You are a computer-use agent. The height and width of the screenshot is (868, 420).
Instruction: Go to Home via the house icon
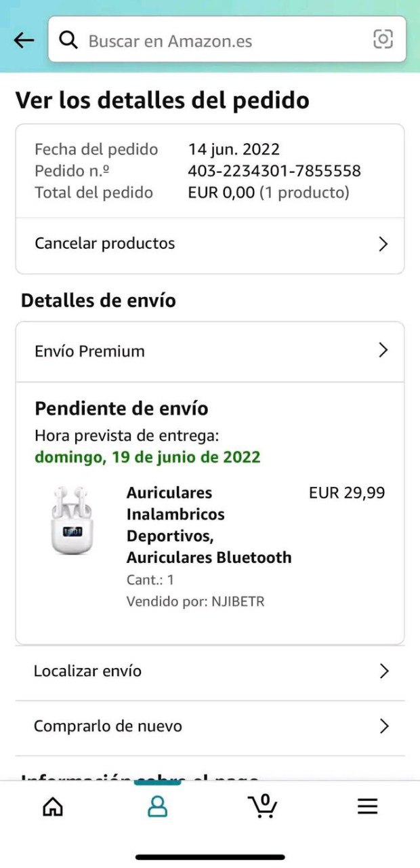click(x=53, y=806)
